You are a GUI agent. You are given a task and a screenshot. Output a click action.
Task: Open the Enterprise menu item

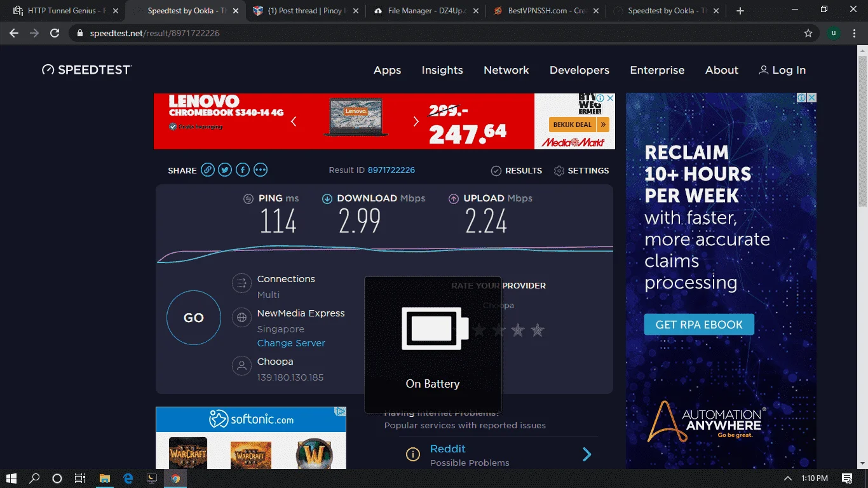click(x=657, y=70)
